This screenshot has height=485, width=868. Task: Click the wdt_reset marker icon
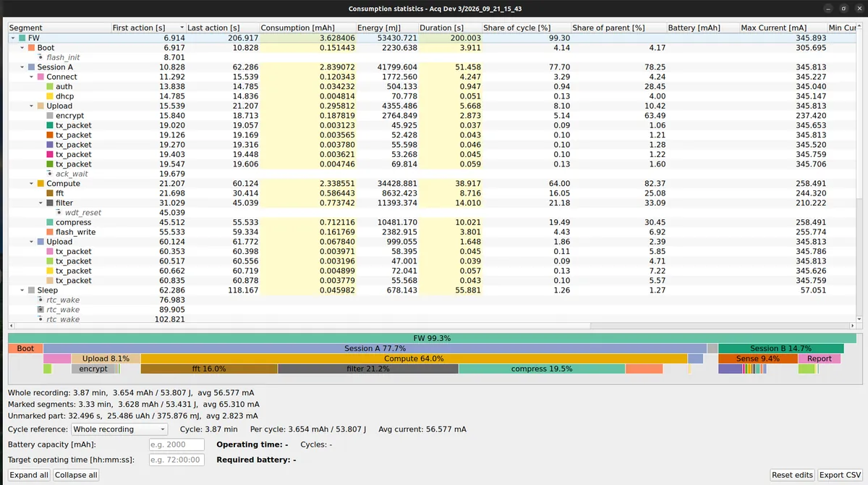click(x=59, y=213)
